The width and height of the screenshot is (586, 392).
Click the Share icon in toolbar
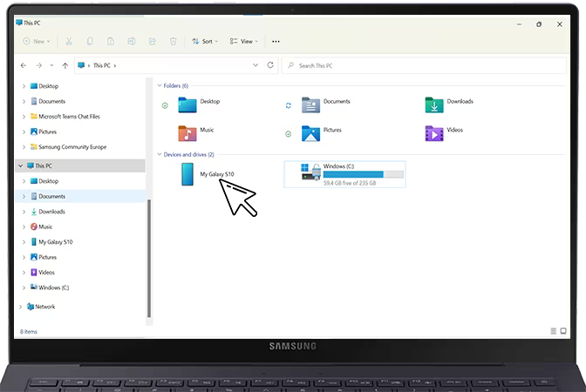153,42
